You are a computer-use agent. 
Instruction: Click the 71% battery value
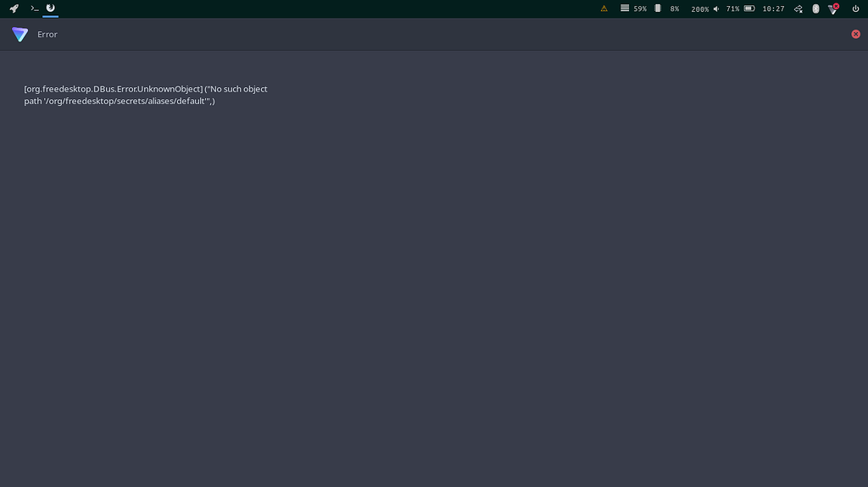tap(733, 8)
